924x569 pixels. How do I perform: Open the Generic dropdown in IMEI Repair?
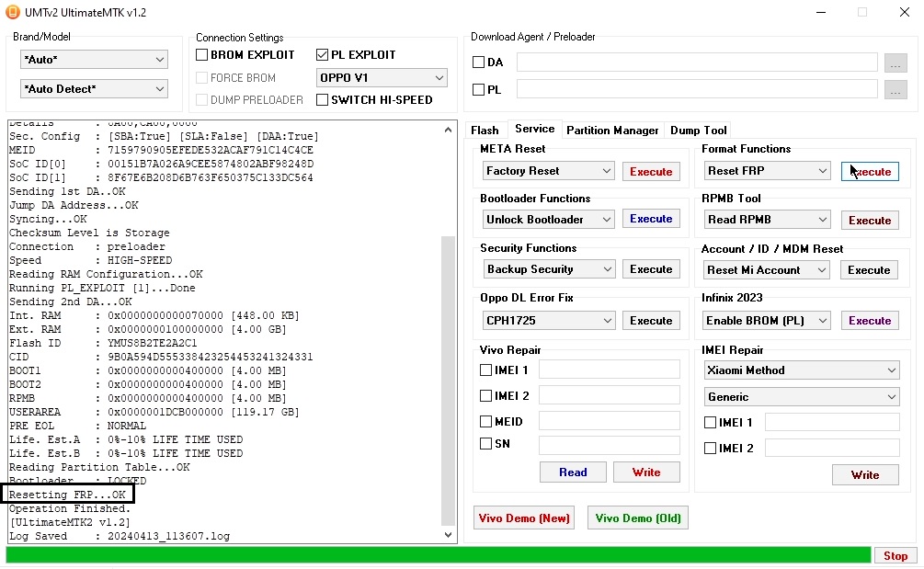802,396
